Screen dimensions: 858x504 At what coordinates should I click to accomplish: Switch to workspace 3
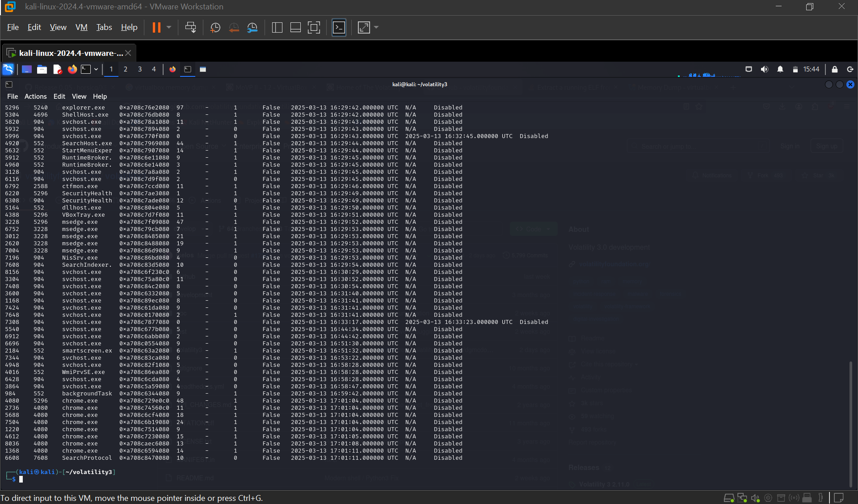140,69
